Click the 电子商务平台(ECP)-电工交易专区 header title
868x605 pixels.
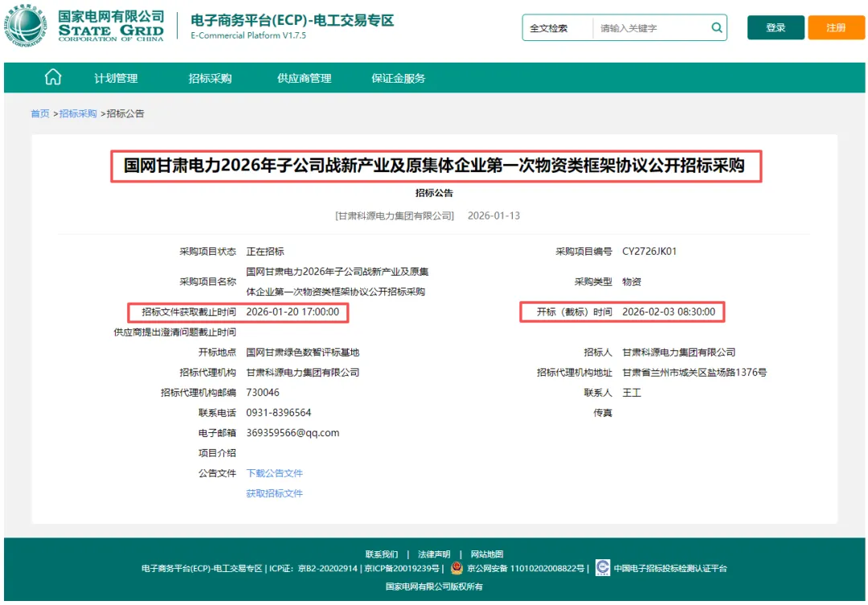pyautogui.click(x=293, y=20)
